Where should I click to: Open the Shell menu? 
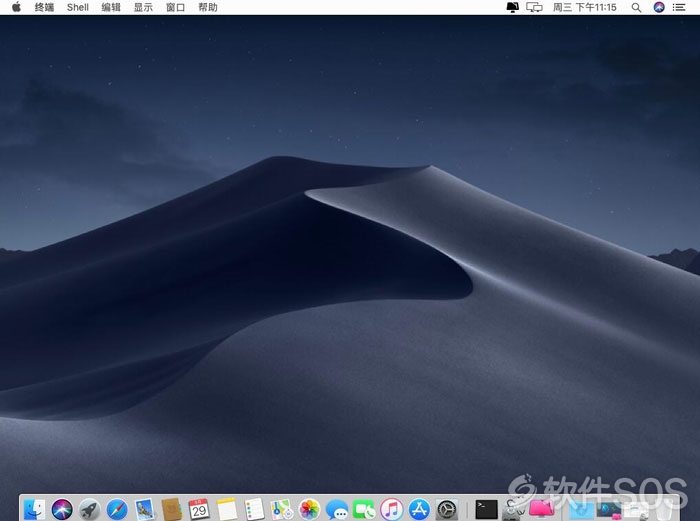pos(78,7)
